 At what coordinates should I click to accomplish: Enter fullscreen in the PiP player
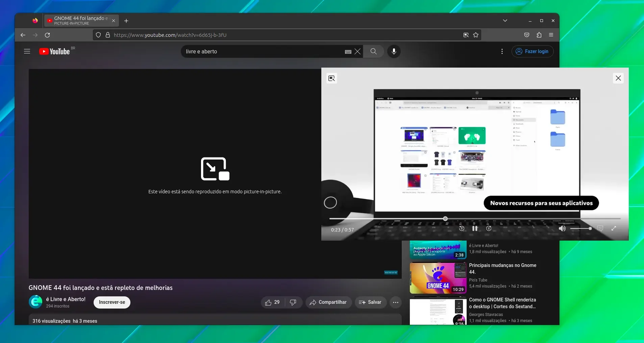pos(614,228)
